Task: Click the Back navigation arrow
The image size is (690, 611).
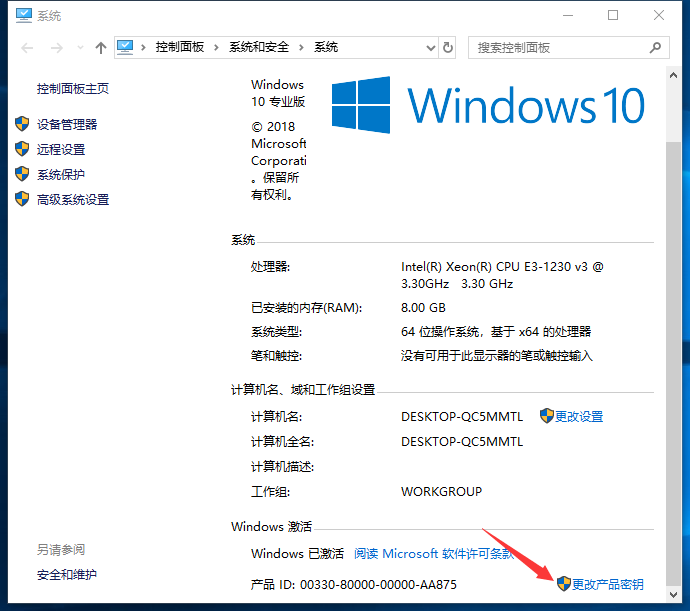Action: [x=27, y=47]
